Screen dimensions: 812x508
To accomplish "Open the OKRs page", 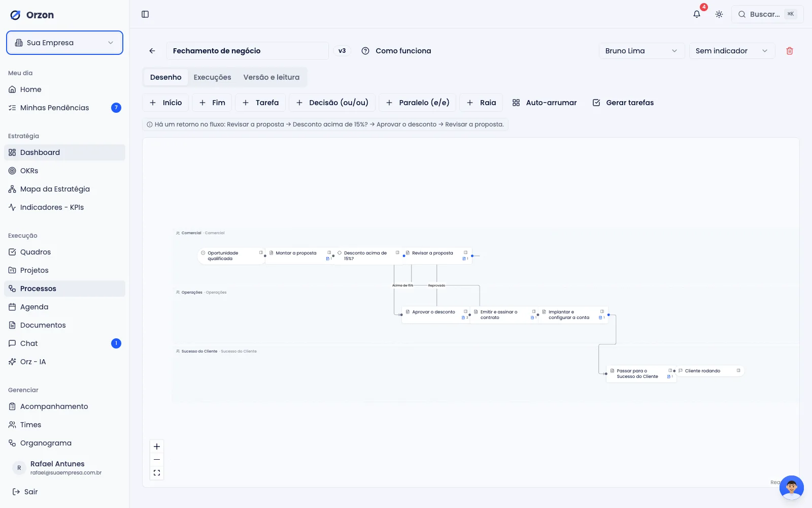I will (x=64, y=171).
